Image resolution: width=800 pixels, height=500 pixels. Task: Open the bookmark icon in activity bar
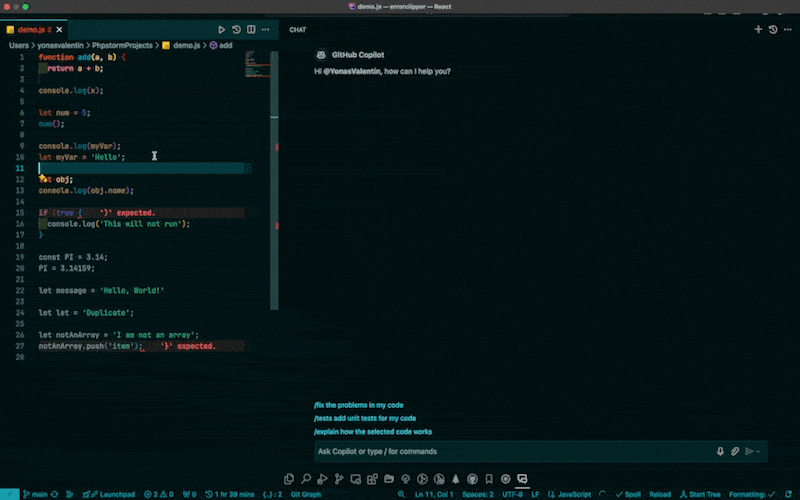(x=489, y=479)
